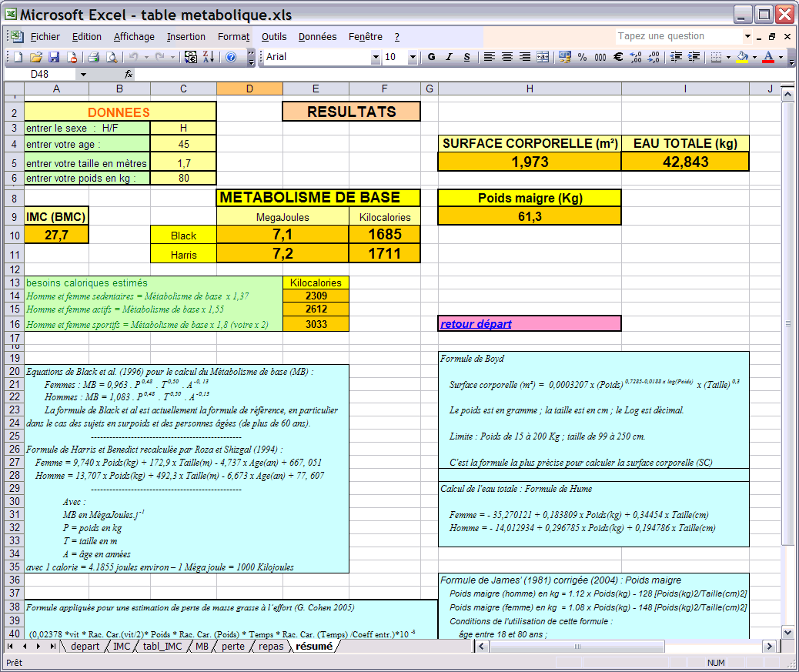
Task: Toggle merge and center cells
Action: (543, 57)
